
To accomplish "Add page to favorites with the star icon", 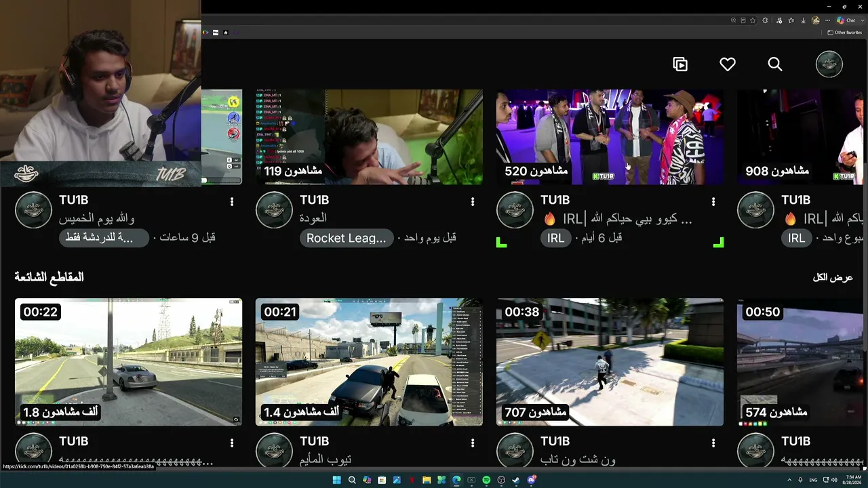I will (x=753, y=20).
